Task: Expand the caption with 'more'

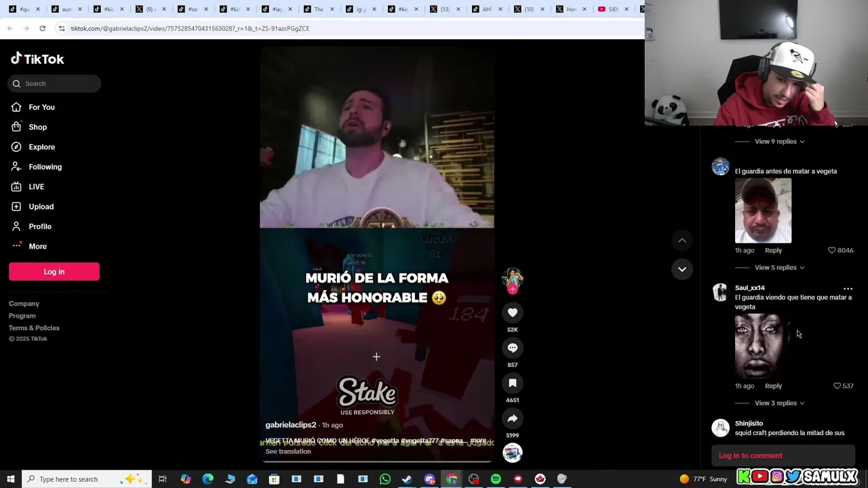Action: (478, 441)
